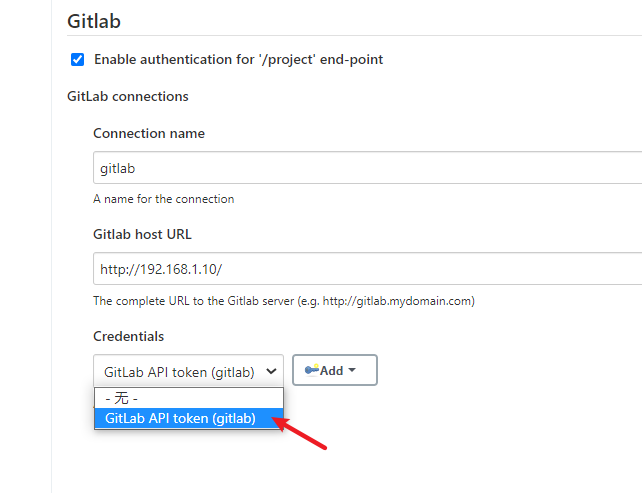Focus the Connection name input field

[367, 168]
